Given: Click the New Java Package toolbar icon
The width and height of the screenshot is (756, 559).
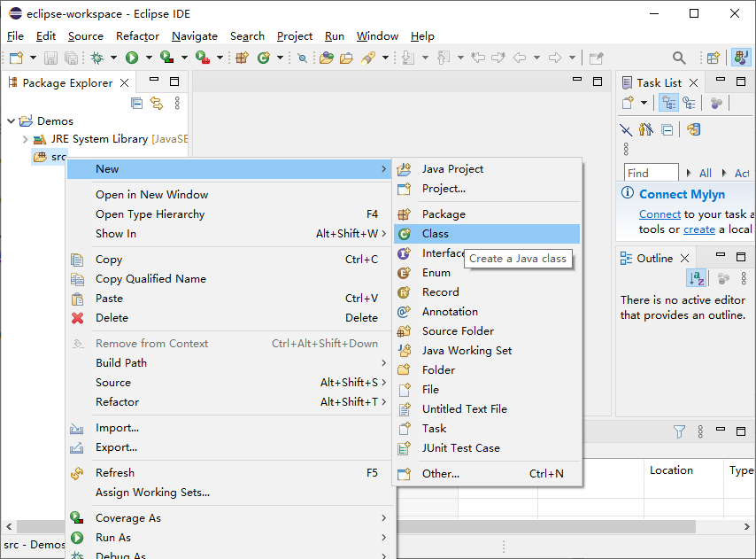Looking at the screenshot, I should (242, 58).
